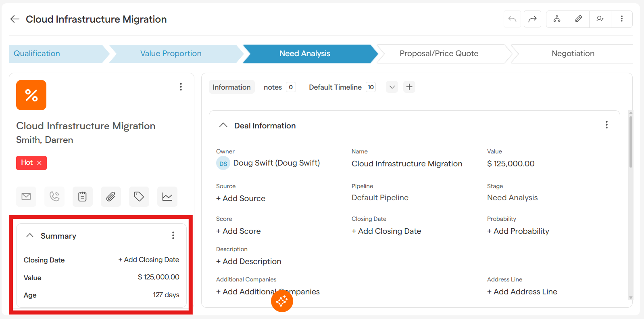Click the orange AI sparkle button
This screenshot has width=644, height=319.
coord(282,301)
